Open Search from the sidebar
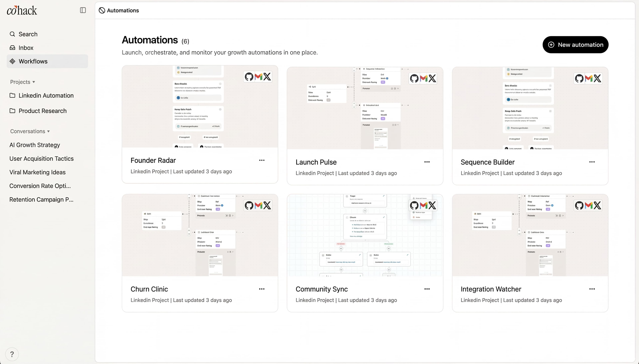This screenshot has width=639, height=364. coord(27,34)
